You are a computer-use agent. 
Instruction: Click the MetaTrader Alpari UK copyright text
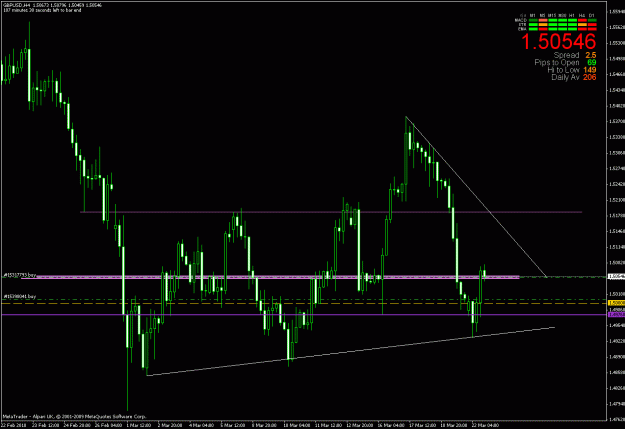click(x=74, y=417)
